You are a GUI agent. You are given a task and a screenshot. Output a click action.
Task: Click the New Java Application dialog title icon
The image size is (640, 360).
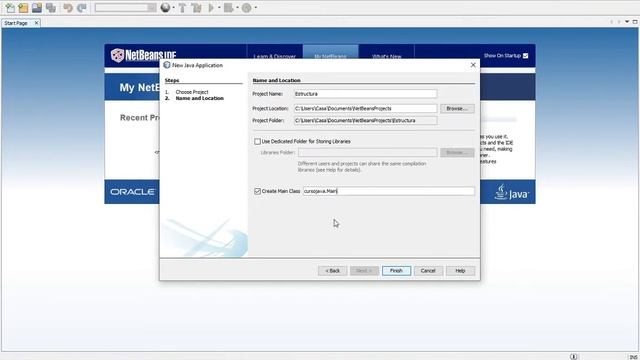tap(167, 65)
